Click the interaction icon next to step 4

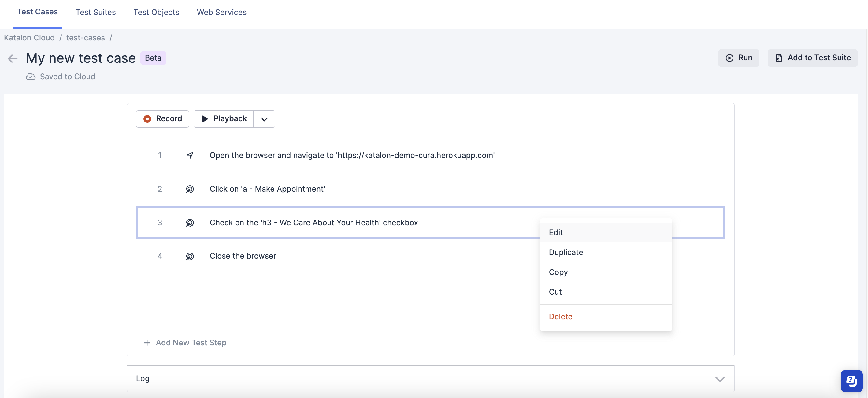pos(190,256)
